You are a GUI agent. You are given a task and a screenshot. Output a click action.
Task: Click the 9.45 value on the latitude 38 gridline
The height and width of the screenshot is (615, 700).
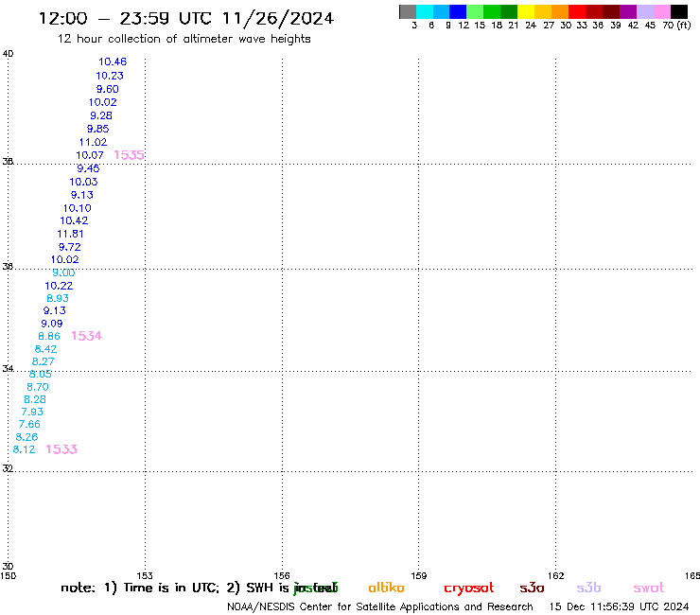[x=88, y=168]
